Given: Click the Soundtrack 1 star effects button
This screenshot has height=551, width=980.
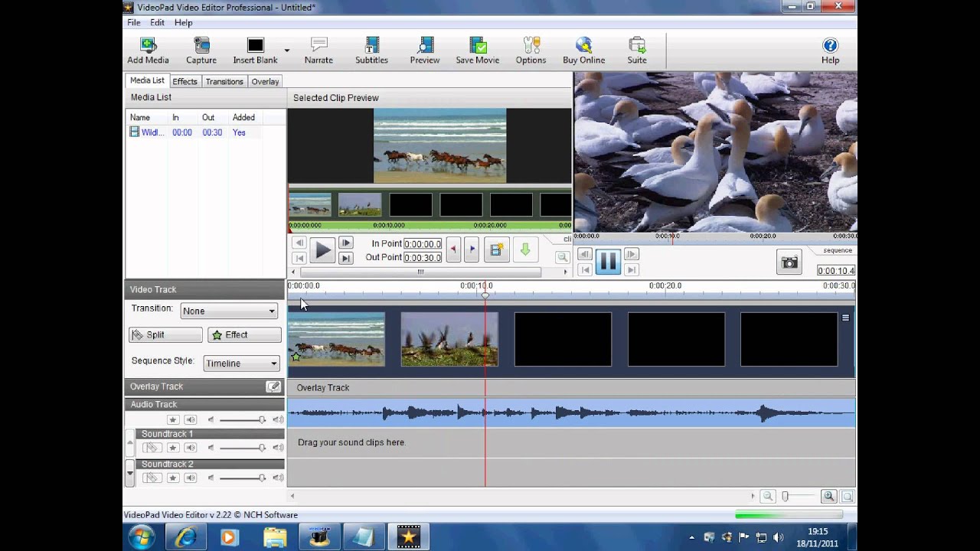Looking at the screenshot, I should (173, 448).
